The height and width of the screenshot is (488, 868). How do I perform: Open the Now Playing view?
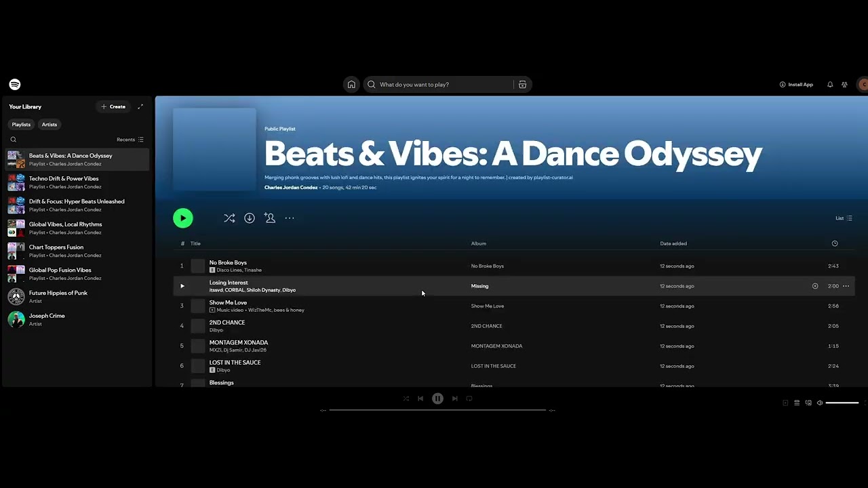click(785, 403)
